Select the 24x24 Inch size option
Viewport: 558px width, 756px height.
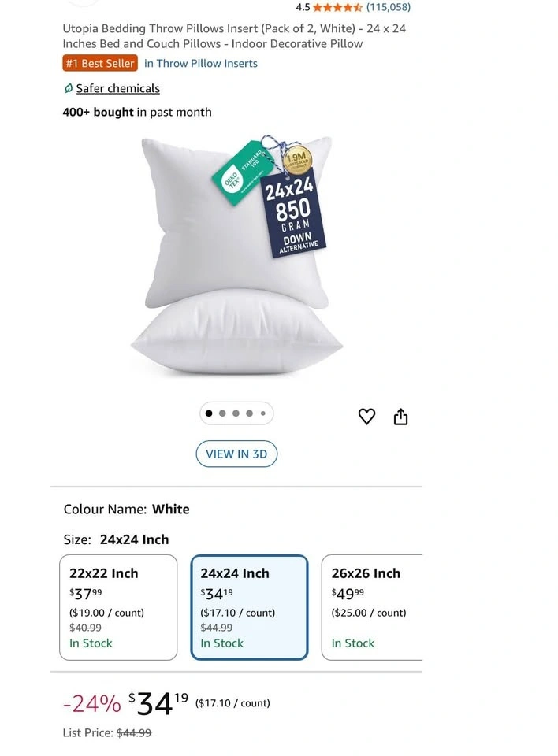249,607
